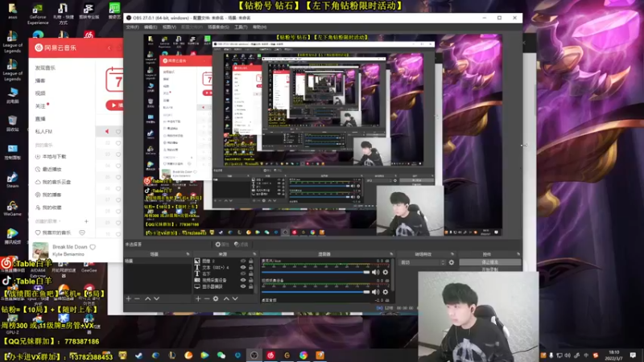Undock the audio mixer panel via its header icon

391,254
